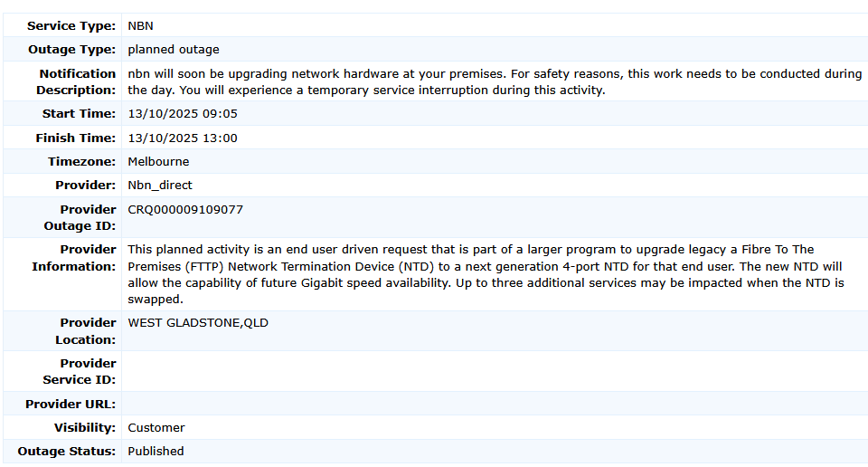The width and height of the screenshot is (868, 467).
Task: Select the 'planned outage' value text
Action: 174,50
